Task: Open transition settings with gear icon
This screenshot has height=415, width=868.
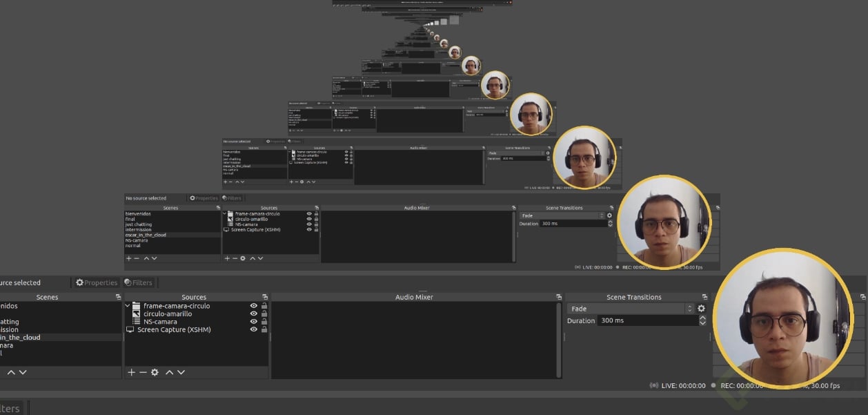Action: click(700, 308)
